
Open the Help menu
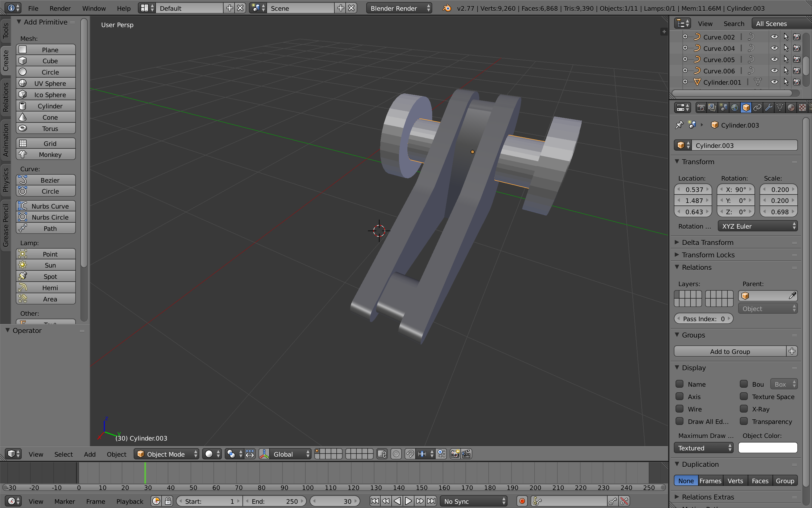pyautogui.click(x=123, y=8)
